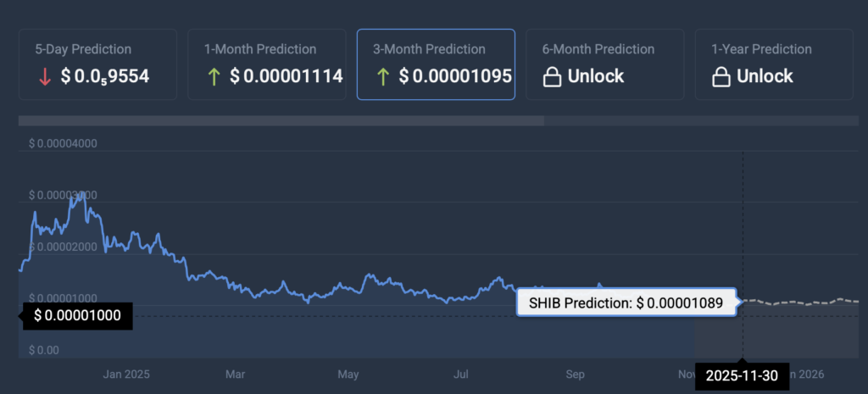The width and height of the screenshot is (868, 394).
Task: Click the chart range scrollbar handle
Action: 281,121
